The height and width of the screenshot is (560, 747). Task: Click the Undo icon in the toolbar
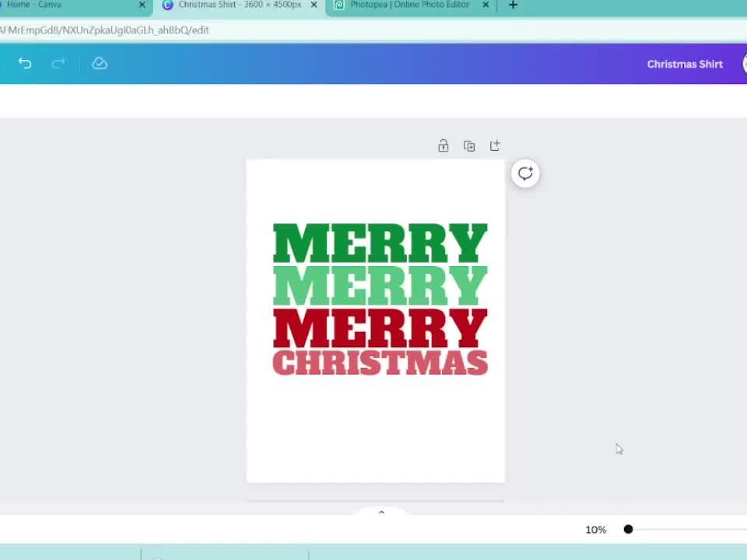[24, 64]
